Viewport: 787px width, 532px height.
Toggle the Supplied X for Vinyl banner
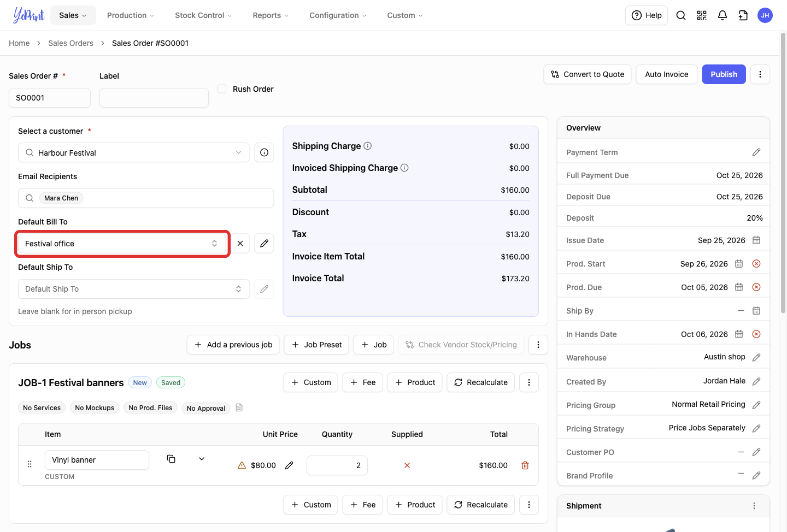[x=407, y=465]
